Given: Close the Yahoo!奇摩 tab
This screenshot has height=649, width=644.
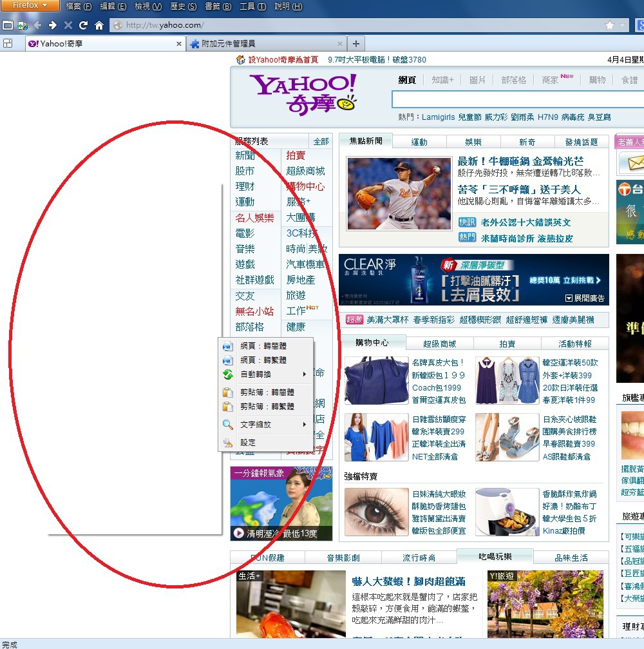Looking at the screenshot, I should tap(178, 43).
